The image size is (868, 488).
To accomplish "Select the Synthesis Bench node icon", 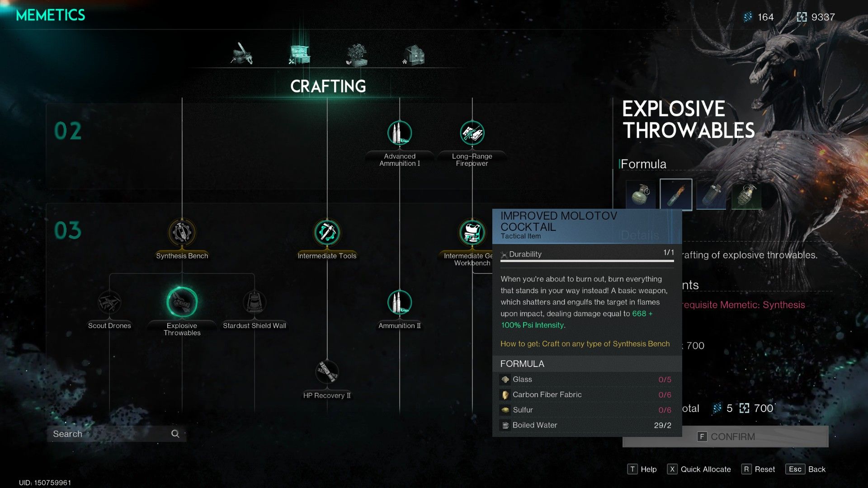I will click(181, 233).
